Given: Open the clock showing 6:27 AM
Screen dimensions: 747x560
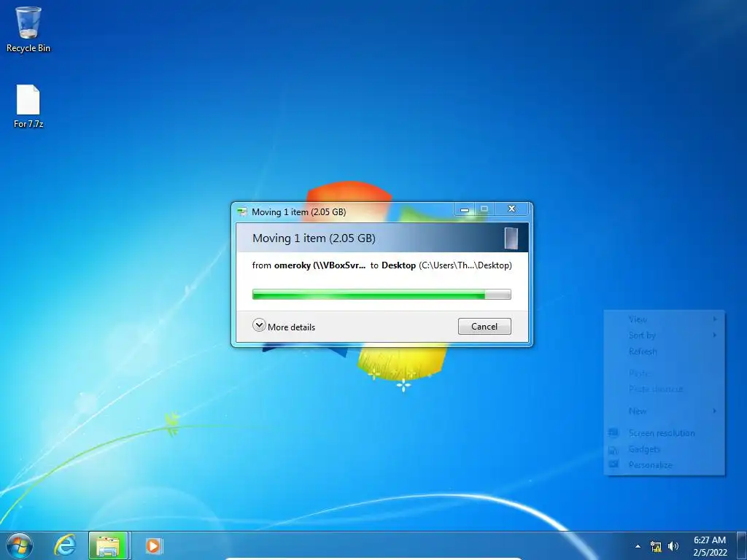Looking at the screenshot, I should coord(710,546).
